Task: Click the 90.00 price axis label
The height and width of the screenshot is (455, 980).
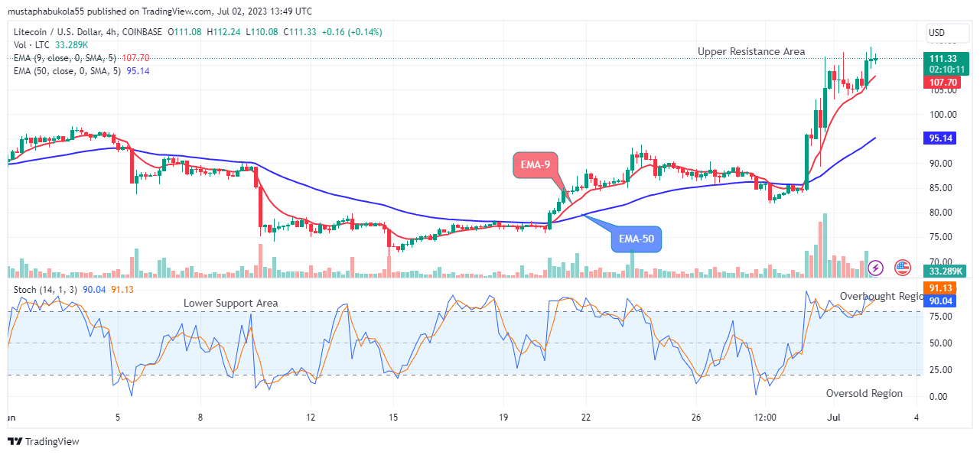Action: pyautogui.click(x=940, y=164)
